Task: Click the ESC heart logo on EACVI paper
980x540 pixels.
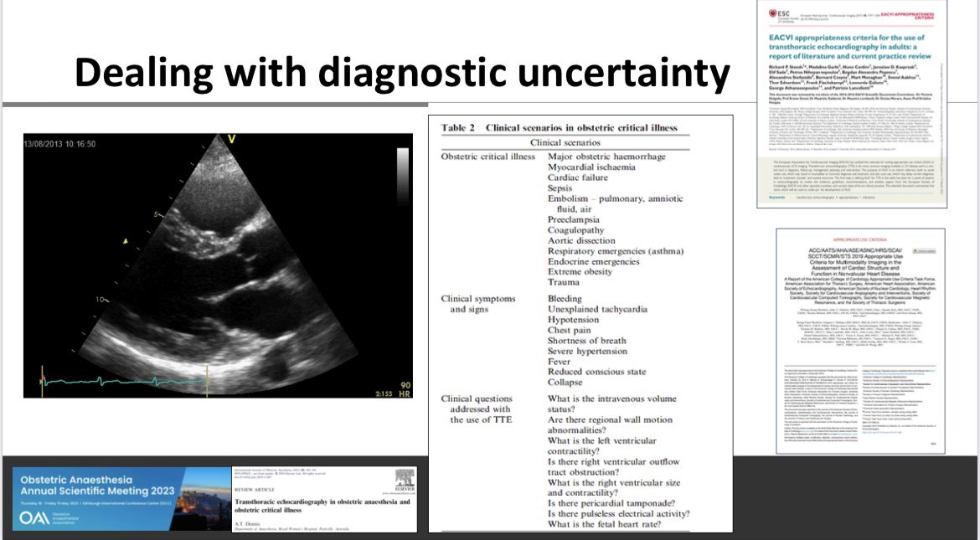Action: click(x=772, y=13)
